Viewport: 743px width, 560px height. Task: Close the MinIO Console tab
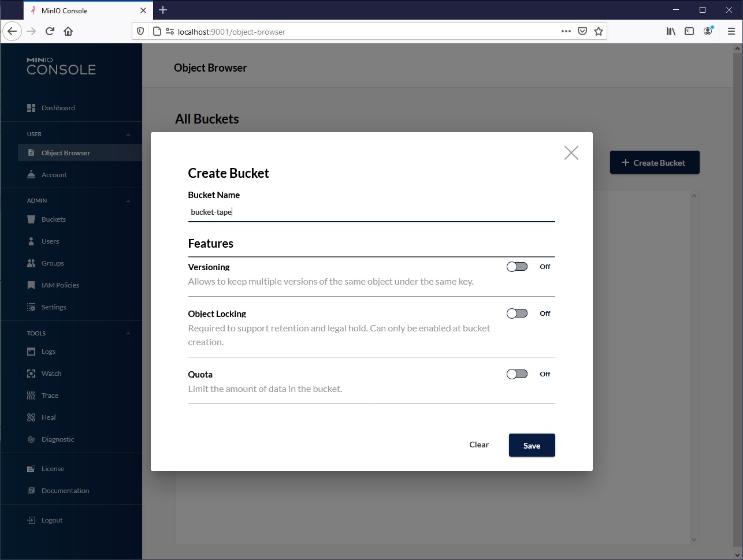[x=143, y=10]
